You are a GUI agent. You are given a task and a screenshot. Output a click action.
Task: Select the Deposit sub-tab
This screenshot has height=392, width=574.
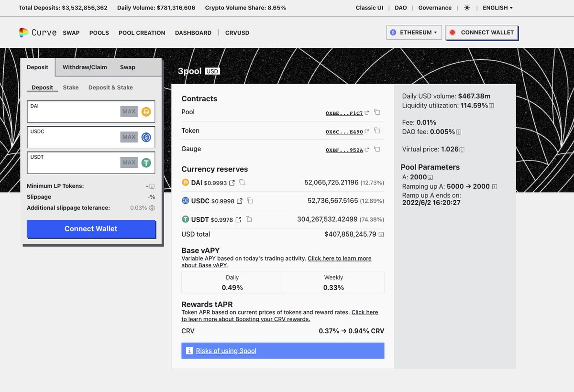[x=43, y=87]
